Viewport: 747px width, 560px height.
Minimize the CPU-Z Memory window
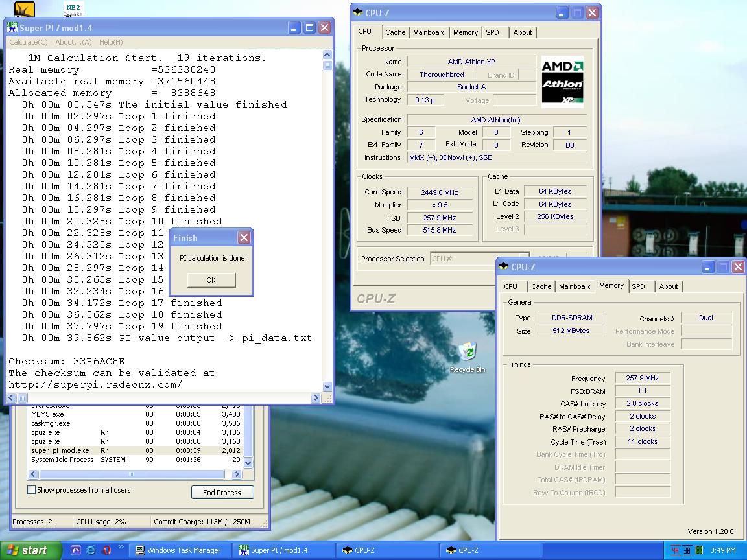tap(708, 267)
